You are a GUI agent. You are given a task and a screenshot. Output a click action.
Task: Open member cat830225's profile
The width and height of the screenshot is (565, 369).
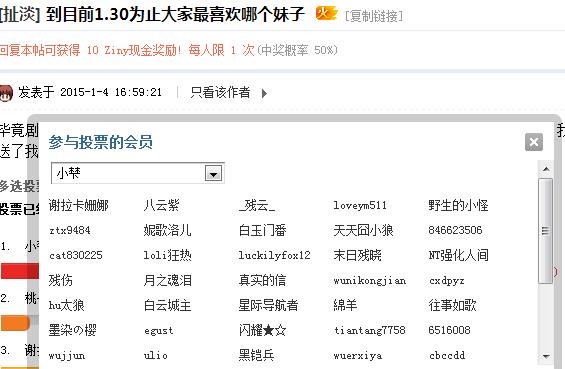pyautogui.click(x=76, y=255)
